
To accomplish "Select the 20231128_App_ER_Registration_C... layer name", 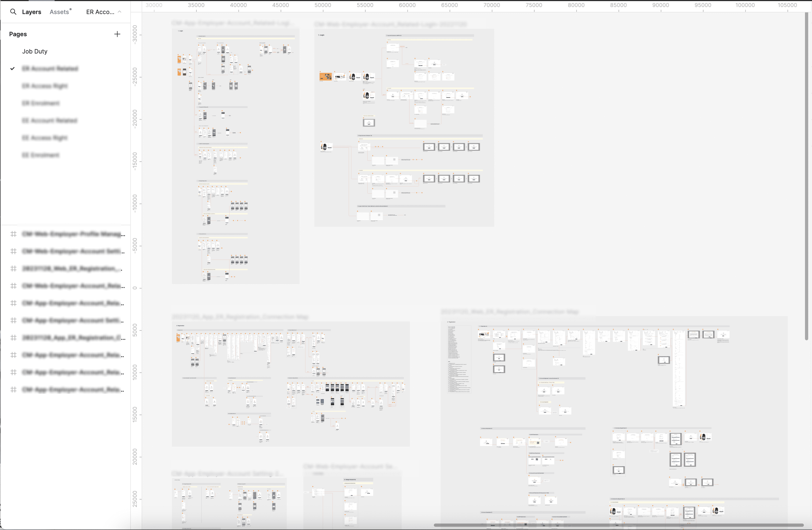I will coord(73,338).
